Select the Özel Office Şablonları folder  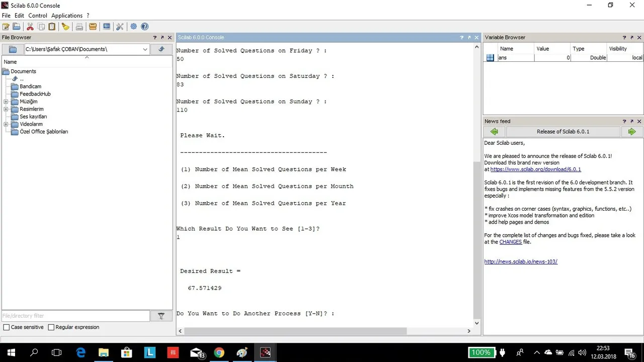click(x=44, y=132)
